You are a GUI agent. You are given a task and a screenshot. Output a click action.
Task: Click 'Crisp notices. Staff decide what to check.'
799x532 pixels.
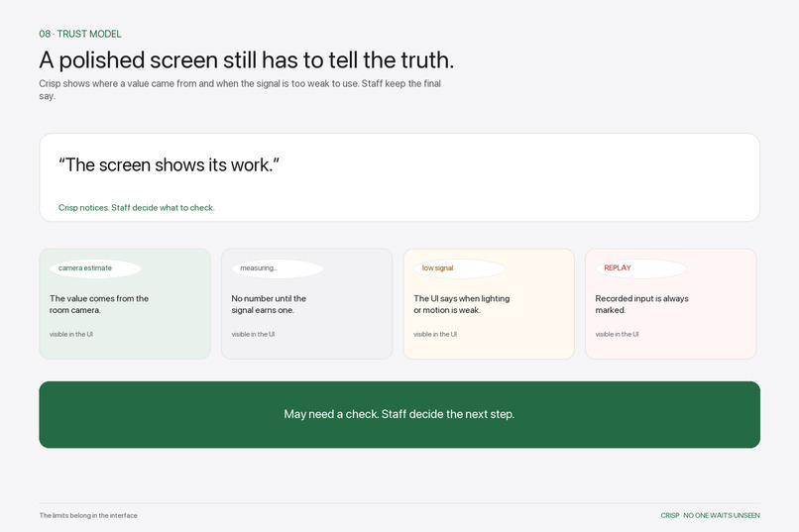pyautogui.click(x=136, y=208)
